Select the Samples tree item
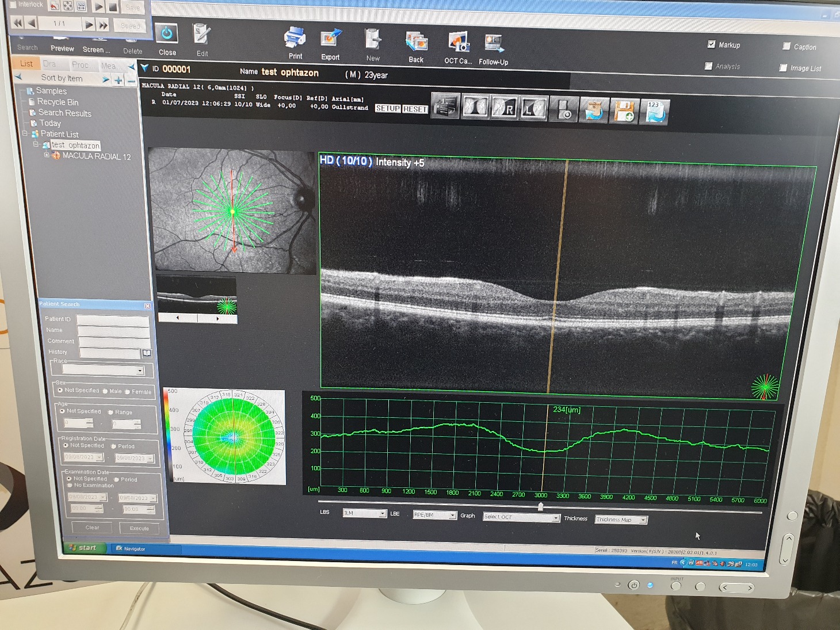Viewport: 840px width, 630px height. click(x=51, y=91)
